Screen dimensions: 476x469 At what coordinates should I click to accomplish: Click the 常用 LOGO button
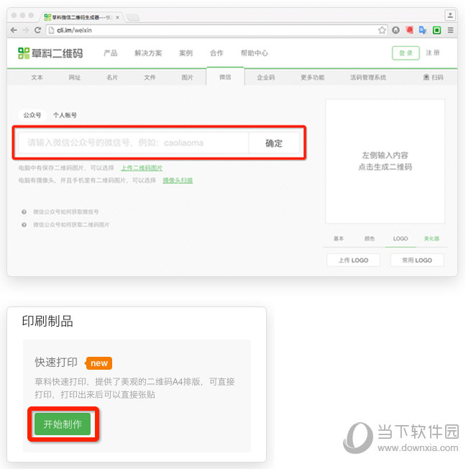[417, 260]
